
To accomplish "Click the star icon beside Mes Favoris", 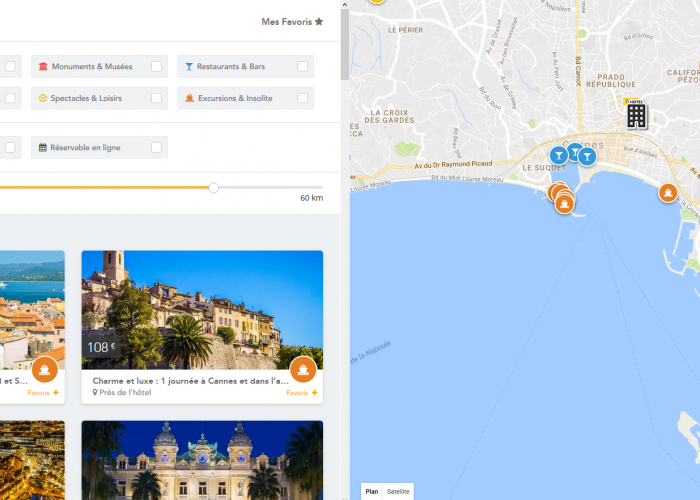I will tap(319, 21).
